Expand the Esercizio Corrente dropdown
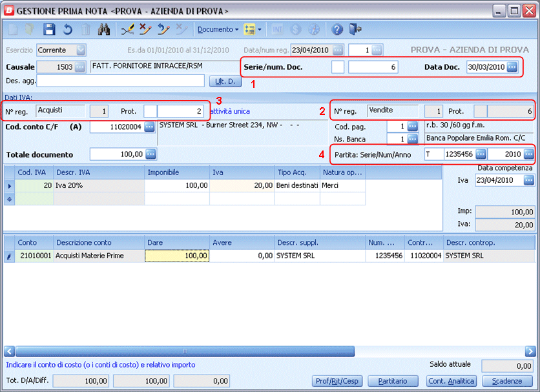 tap(81, 50)
